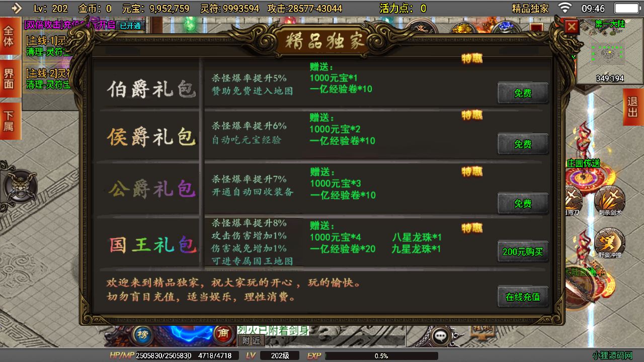644x362 pixels.
Task: Open the minimap thumbnail
Action: coord(610,51)
